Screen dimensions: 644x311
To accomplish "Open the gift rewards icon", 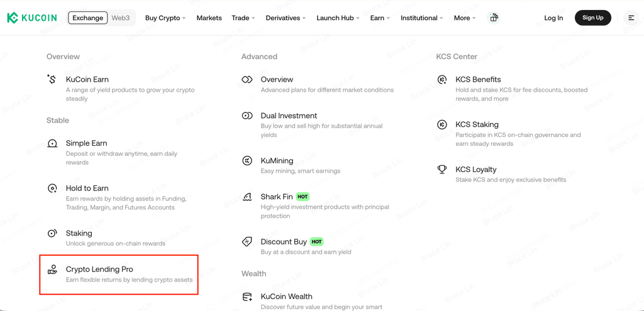I will click(x=493, y=18).
